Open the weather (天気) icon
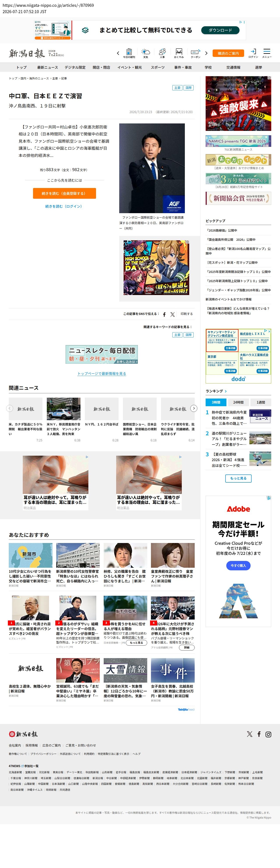280x868 pixels. tap(145, 53)
